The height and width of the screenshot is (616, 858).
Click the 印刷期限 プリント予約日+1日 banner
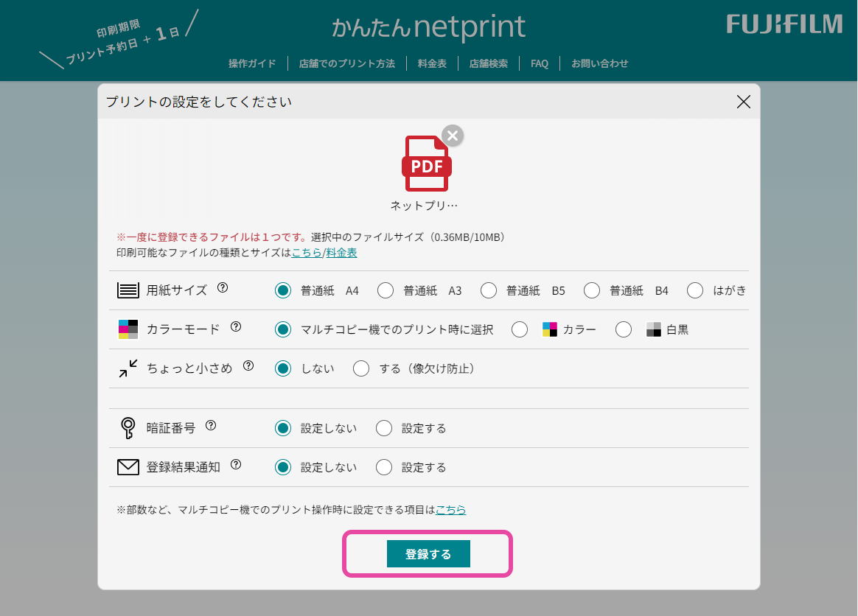click(119, 39)
